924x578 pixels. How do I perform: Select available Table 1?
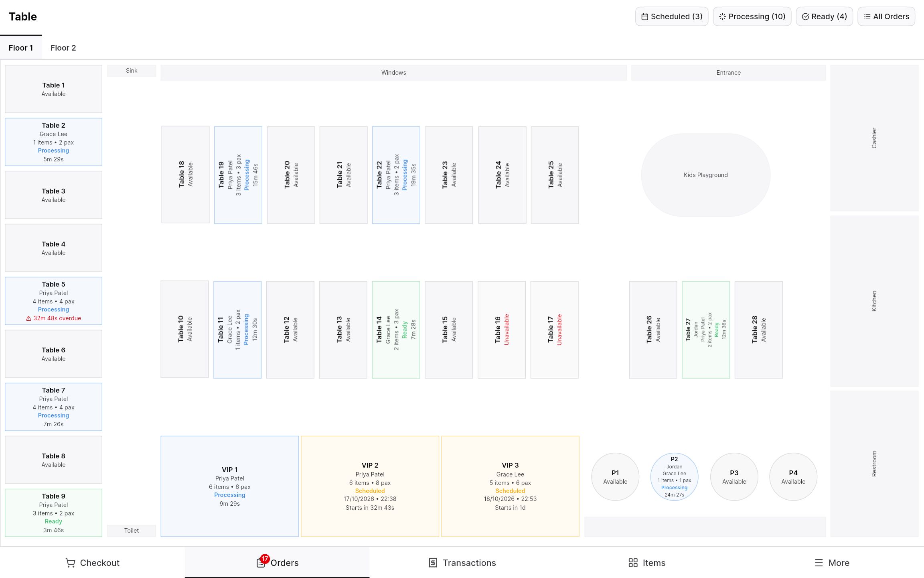pos(53,89)
